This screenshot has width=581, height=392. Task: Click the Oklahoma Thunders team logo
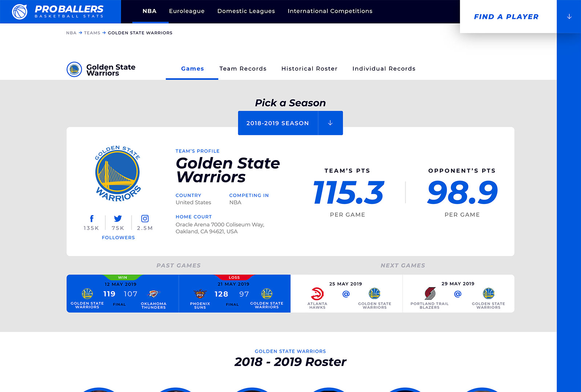click(154, 294)
